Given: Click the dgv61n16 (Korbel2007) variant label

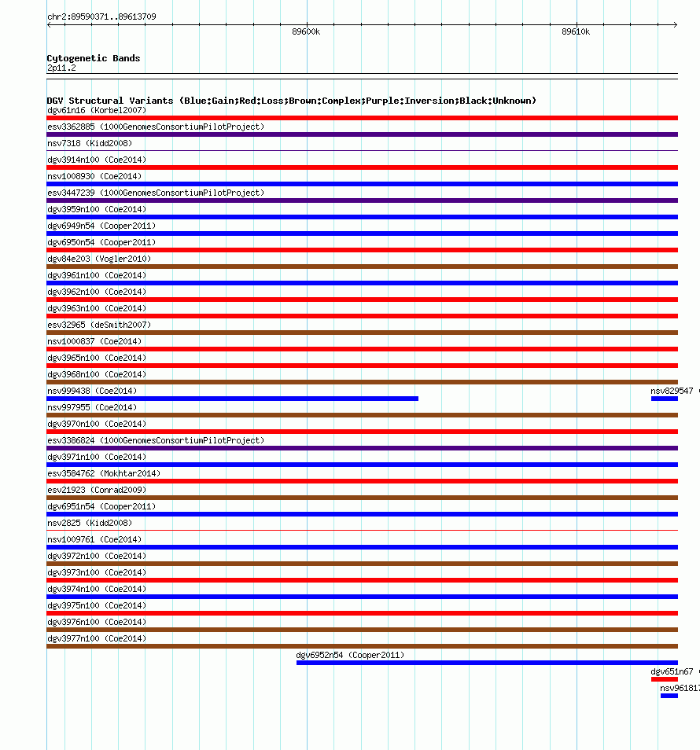Looking at the screenshot, I should coord(97,111).
